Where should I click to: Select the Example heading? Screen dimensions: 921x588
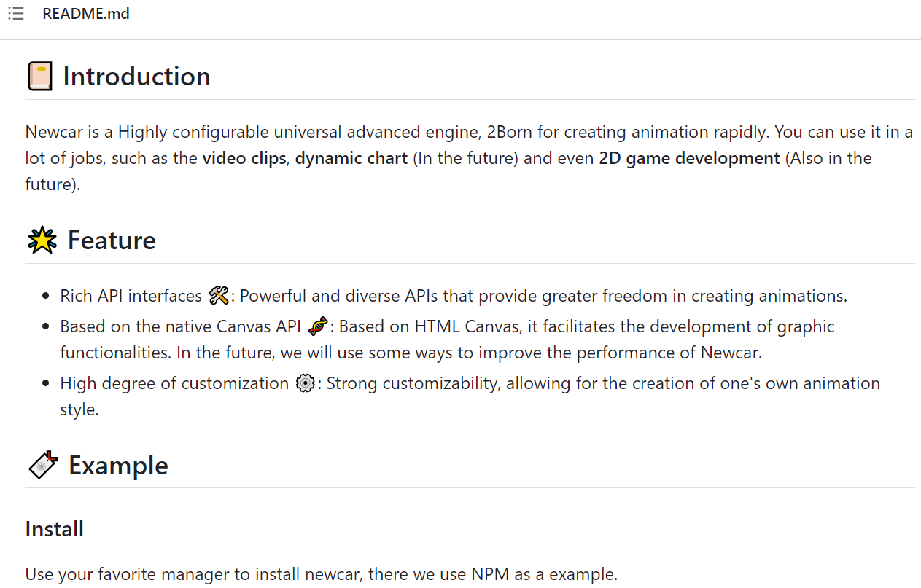[x=118, y=465]
